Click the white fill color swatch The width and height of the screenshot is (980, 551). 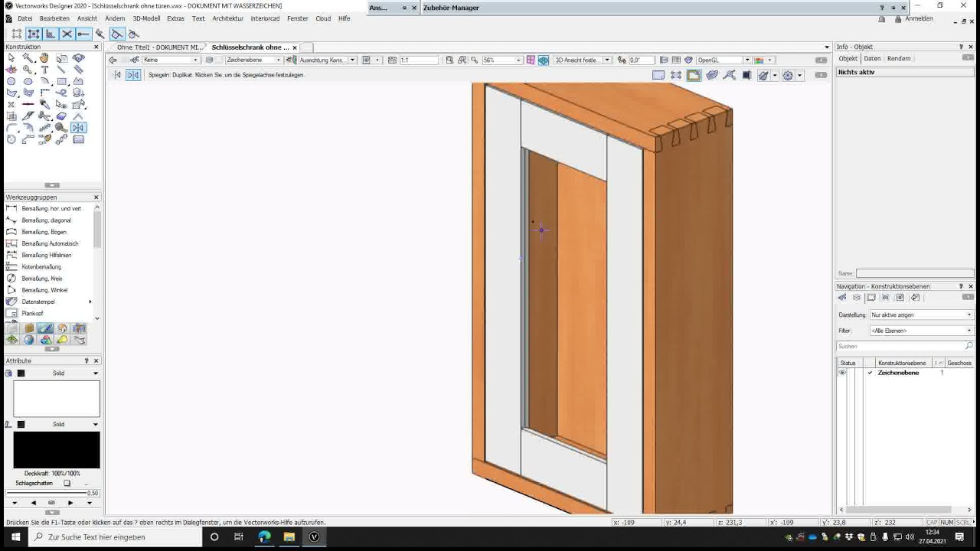(57, 399)
